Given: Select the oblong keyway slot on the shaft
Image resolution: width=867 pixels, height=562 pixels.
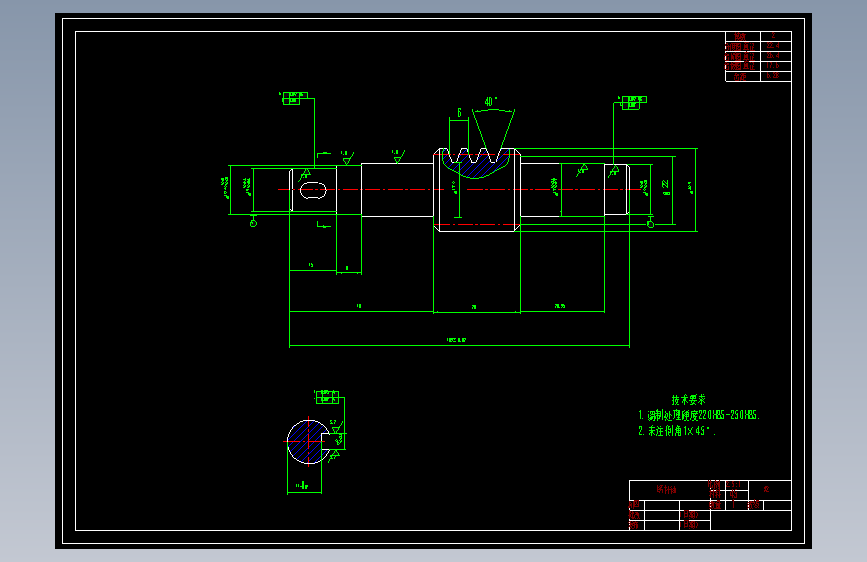Looking at the screenshot, I should click(313, 190).
